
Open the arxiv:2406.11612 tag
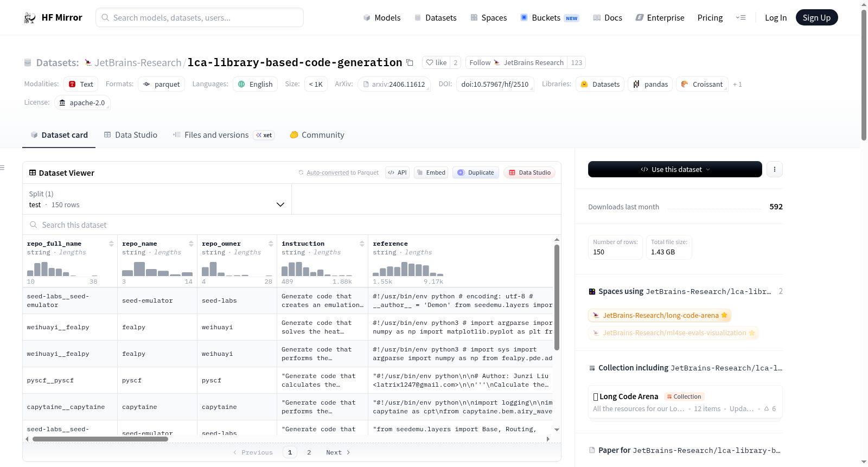394,84
